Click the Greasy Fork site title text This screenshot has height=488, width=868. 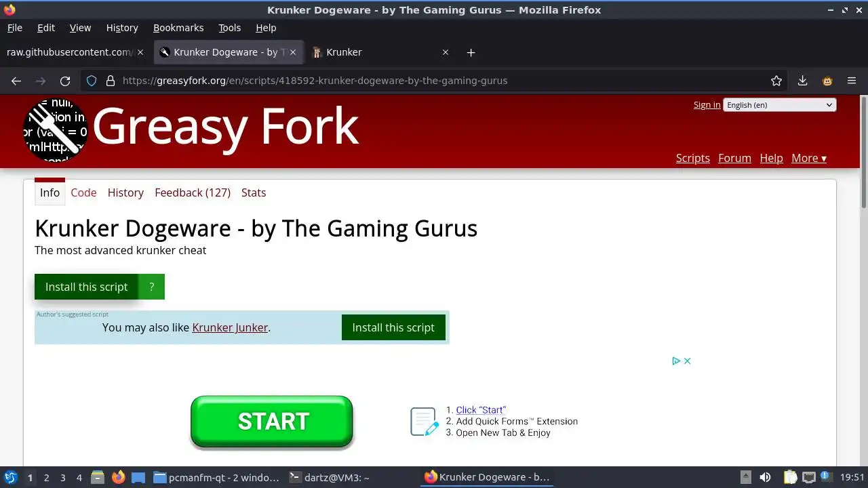(x=225, y=127)
